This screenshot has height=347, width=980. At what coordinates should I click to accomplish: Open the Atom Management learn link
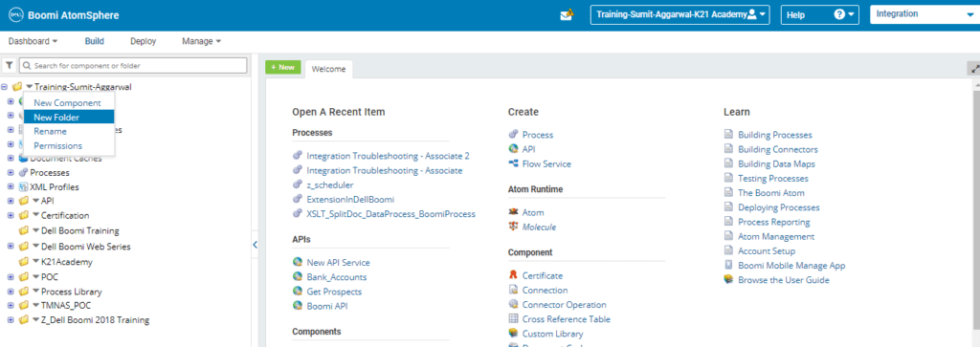coord(776,236)
